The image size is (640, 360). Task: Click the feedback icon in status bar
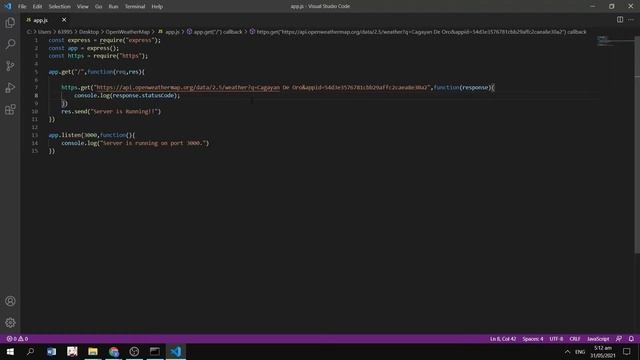pos(619,339)
